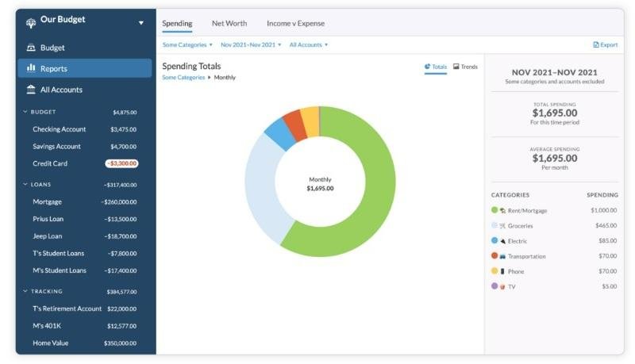Click the Transportation car icon

click(502, 256)
